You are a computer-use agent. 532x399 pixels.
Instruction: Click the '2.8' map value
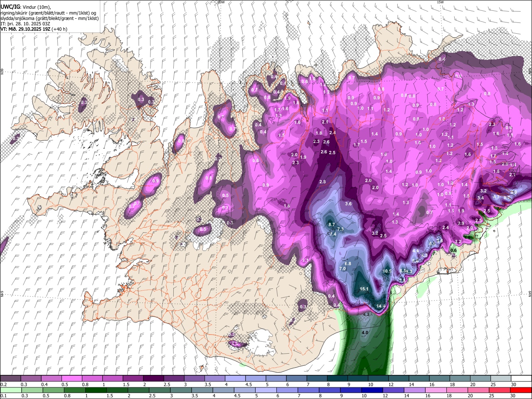pos(323,182)
